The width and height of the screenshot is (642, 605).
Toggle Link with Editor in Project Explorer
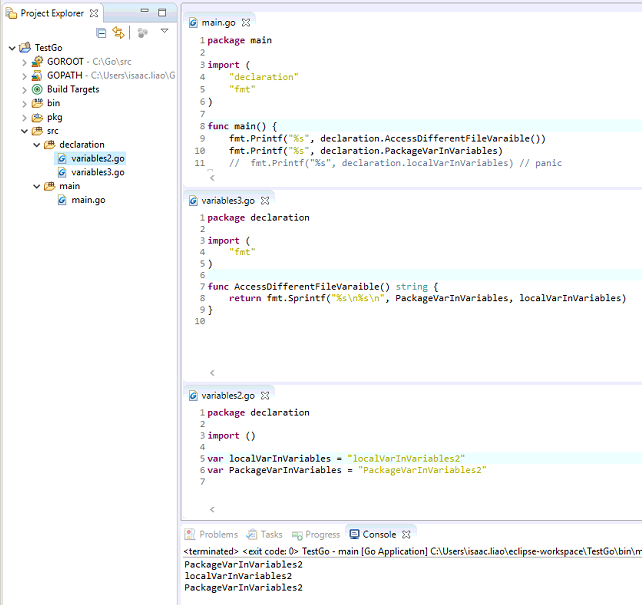(x=119, y=33)
